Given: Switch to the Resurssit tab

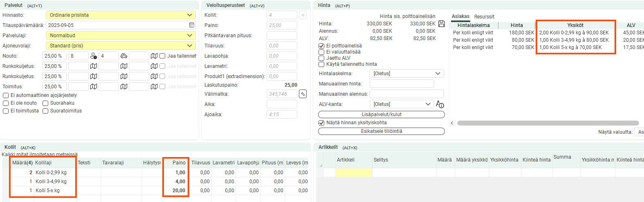Looking at the screenshot, I should pyautogui.click(x=484, y=17).
